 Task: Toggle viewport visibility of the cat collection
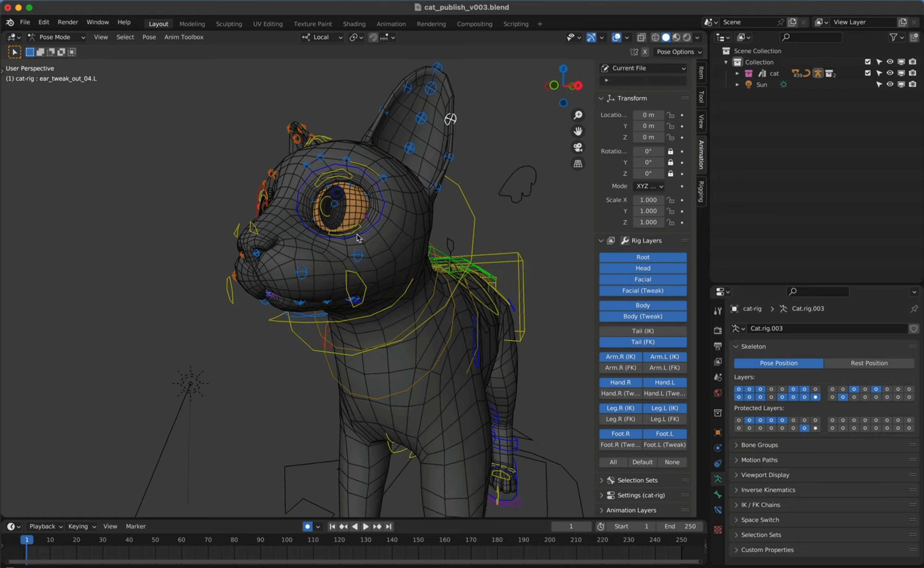(x=890, y=73)
